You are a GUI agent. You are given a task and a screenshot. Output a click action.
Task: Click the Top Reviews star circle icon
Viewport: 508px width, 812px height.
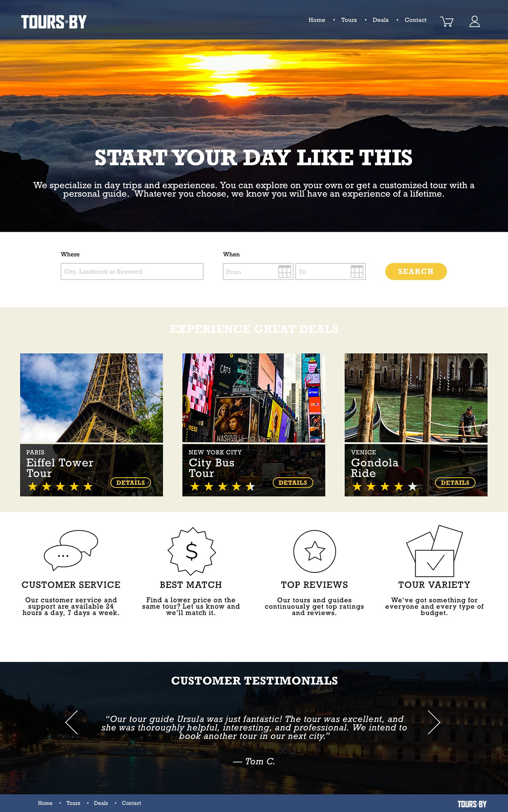click(315, 551)
